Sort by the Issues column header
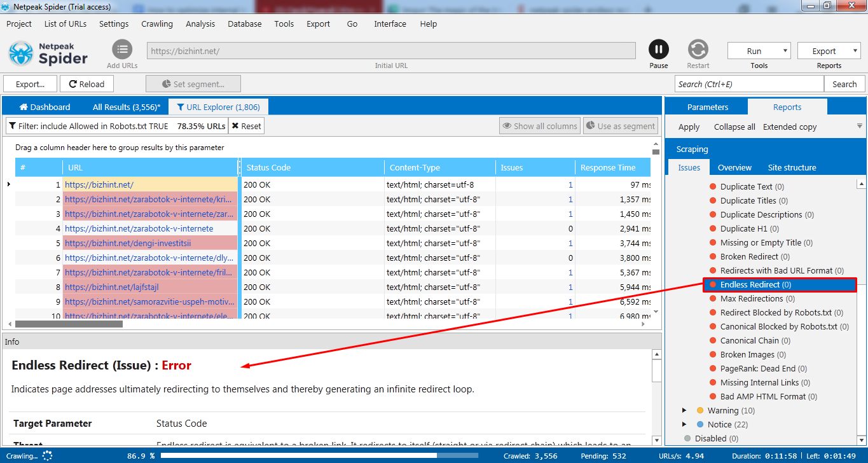The image size is (868, 463). [535, 167]
